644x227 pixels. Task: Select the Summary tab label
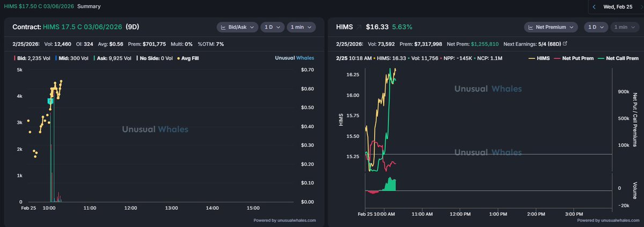point(89,6)
